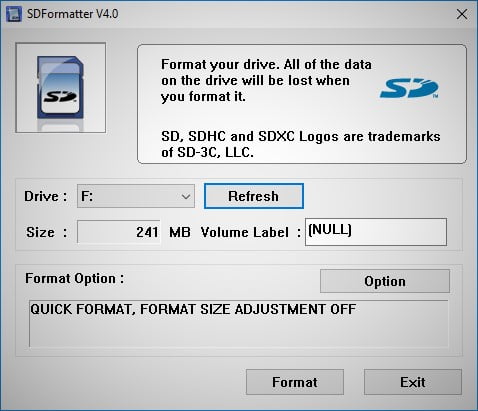Click the SDFormatter V4.0 title text
Viewport: 478px width, 411px height.
coord(72,14)
